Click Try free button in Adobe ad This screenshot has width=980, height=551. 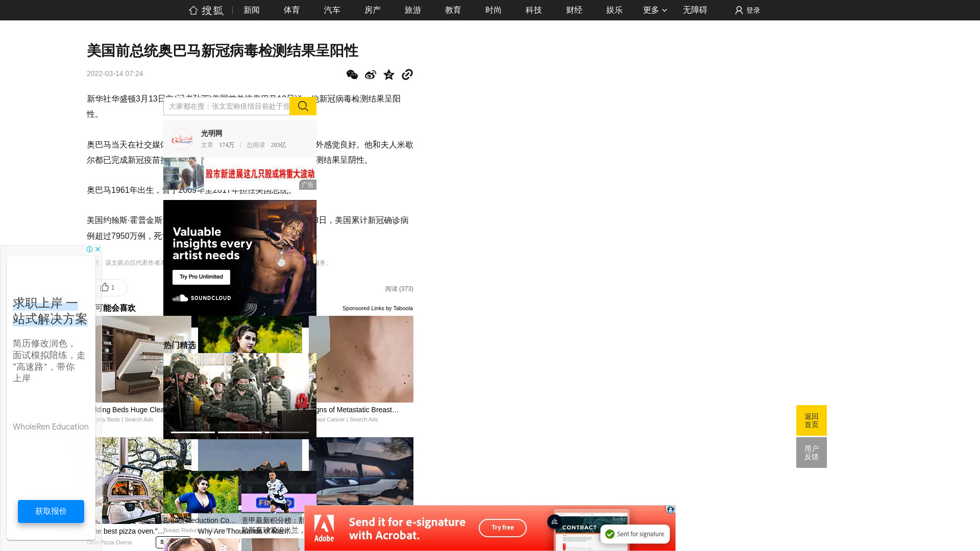click(503, 528)
